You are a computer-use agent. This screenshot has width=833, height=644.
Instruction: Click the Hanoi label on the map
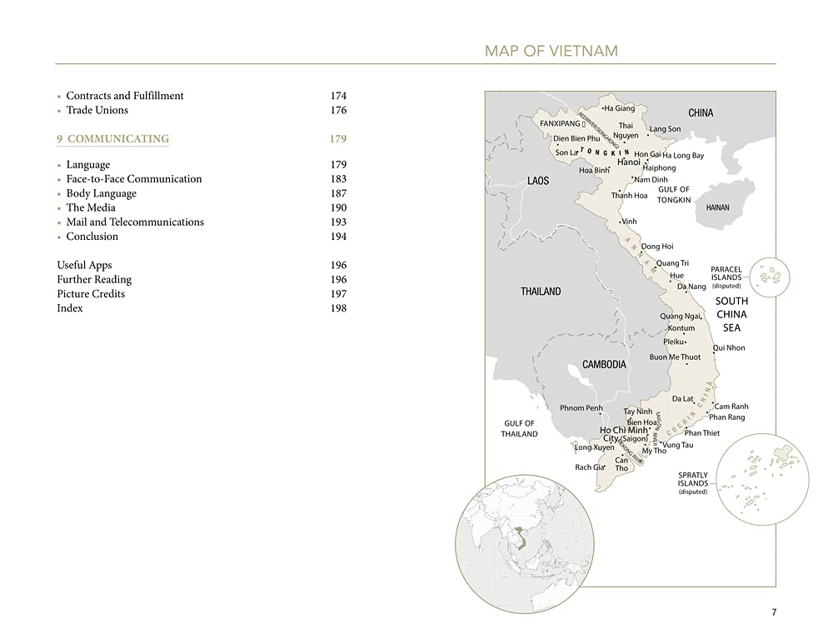pyautogui.click(x=629, y=162)
